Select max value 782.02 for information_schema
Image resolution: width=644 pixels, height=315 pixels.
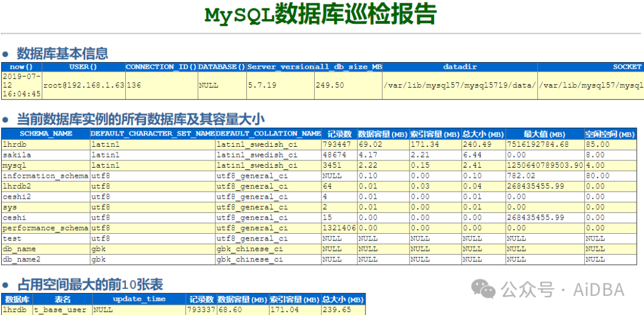coord(544,176)
